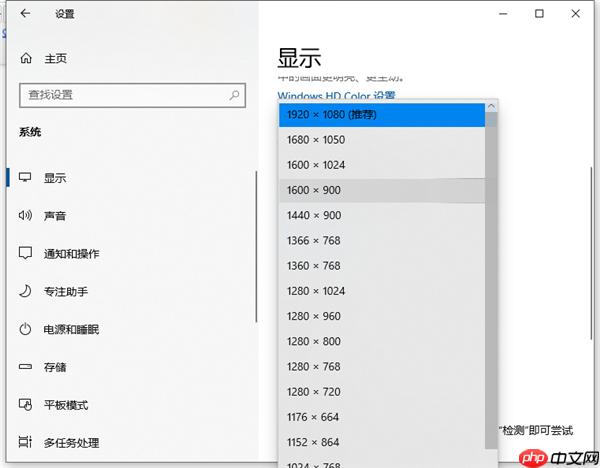Open 平板模式 settings page

click(66, 405)
